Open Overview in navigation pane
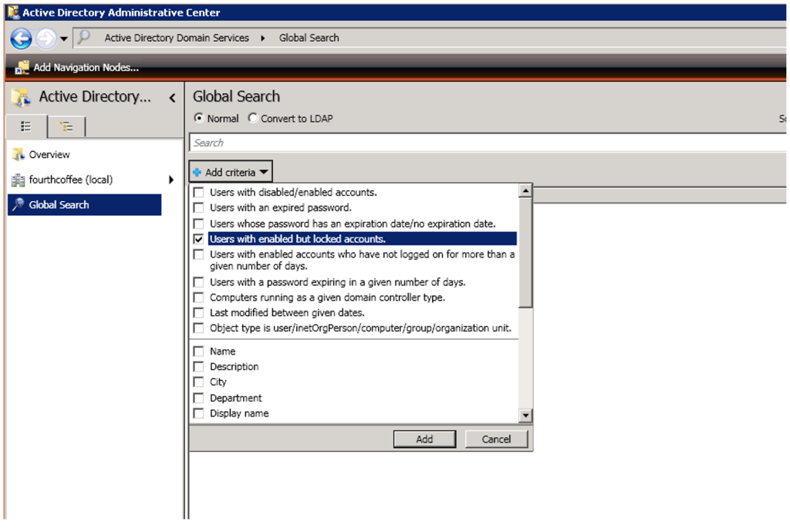The image size is (790, 532). [49, 155]
